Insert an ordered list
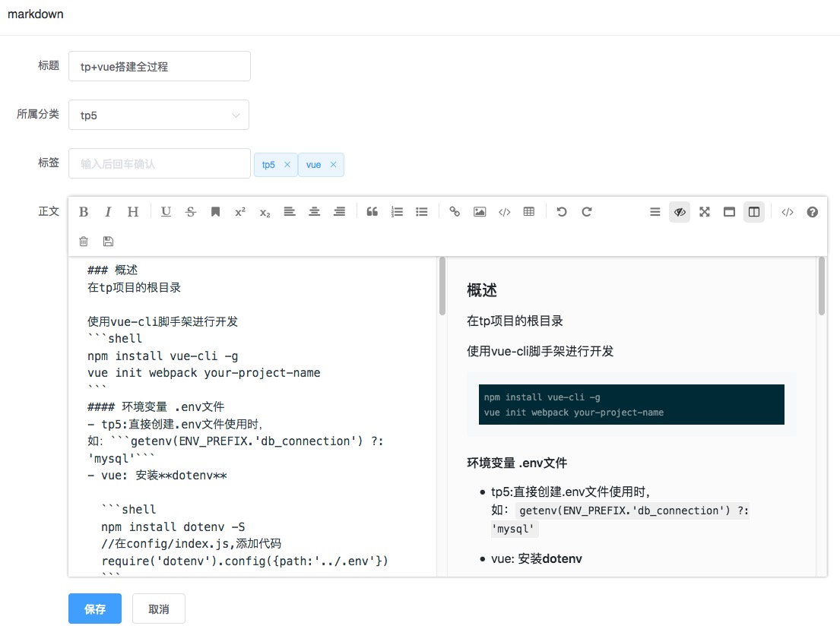The image size is (840, 626). (397, 212)
